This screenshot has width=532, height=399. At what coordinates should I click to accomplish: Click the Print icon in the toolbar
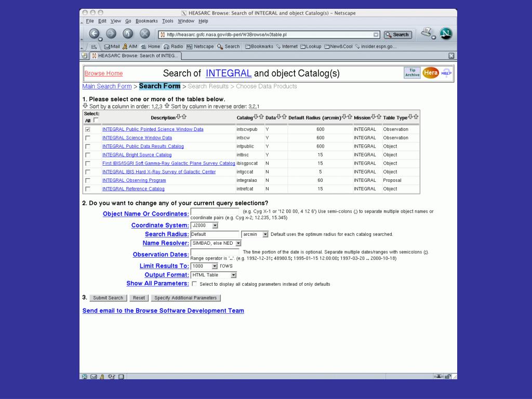pyautogui.click(x=427, y=33)
